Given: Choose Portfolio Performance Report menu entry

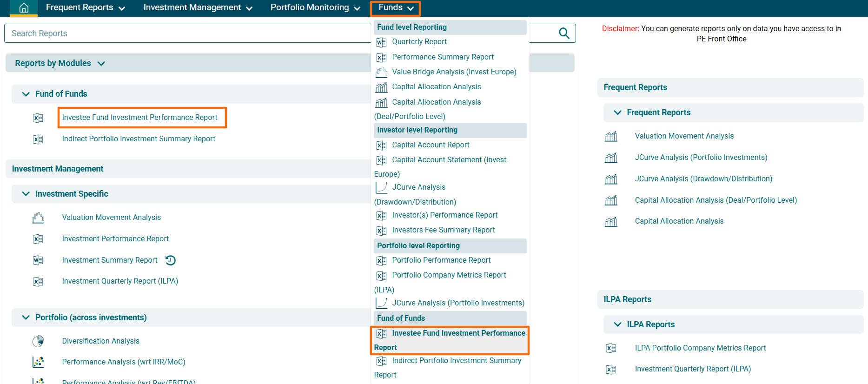Looking at the screenshot, I should click(441, 260).
